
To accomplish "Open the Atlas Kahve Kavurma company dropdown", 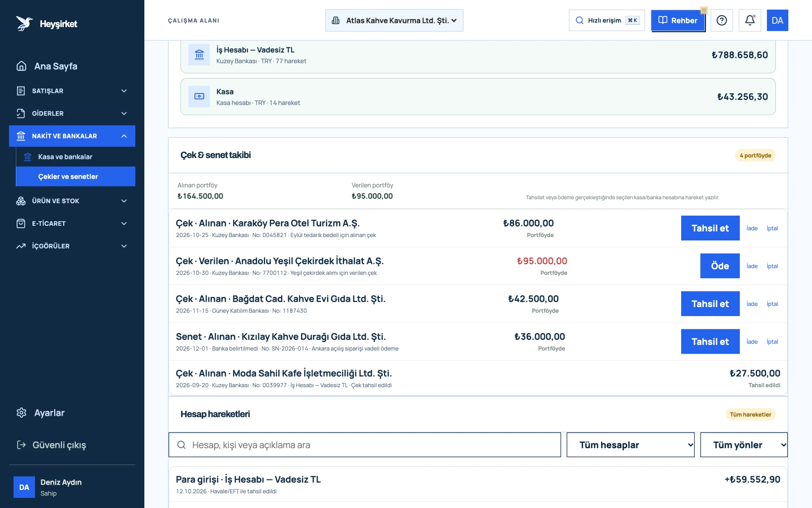I will (x=394, y=20).
